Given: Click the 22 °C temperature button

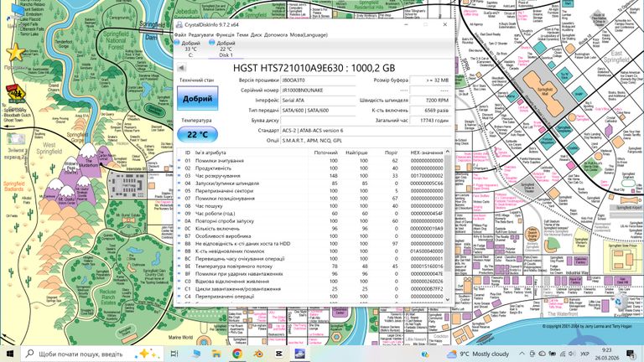Looking at the screenshot, I should (x=197, y=133).
